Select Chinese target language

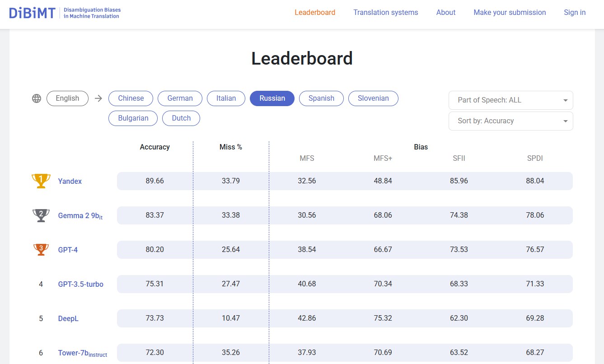point(131,98)
